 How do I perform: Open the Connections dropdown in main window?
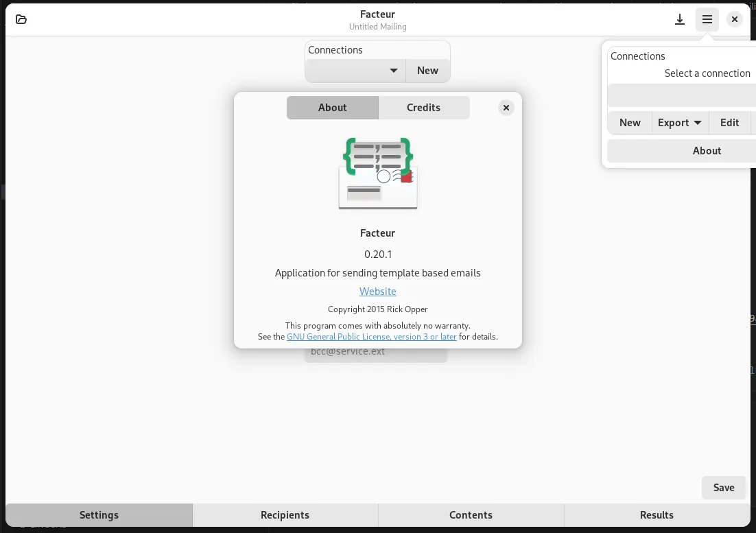point(355,71)
